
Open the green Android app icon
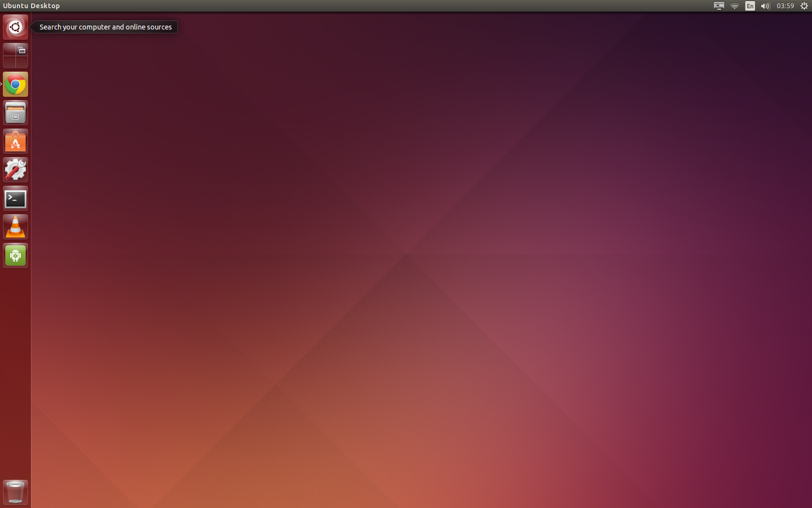click(15, 256)
